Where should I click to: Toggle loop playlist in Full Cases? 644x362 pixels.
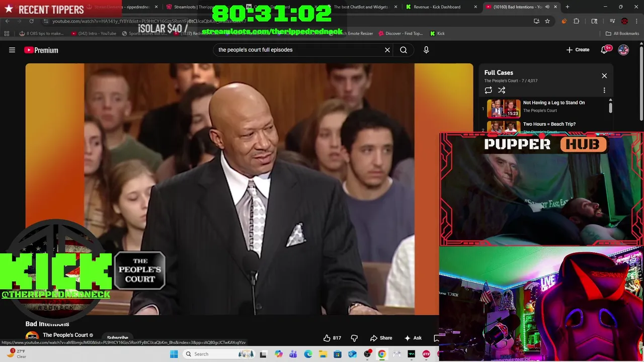click(x=488, y=90)
